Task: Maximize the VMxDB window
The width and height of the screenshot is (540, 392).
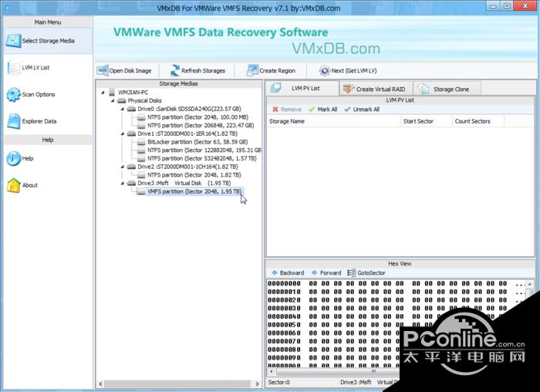Action: (507, 6)
